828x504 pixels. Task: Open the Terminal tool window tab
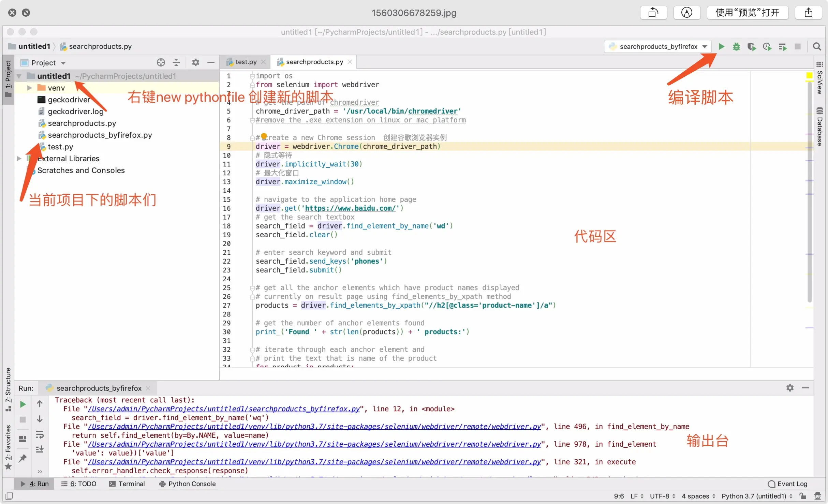point(127,484)
